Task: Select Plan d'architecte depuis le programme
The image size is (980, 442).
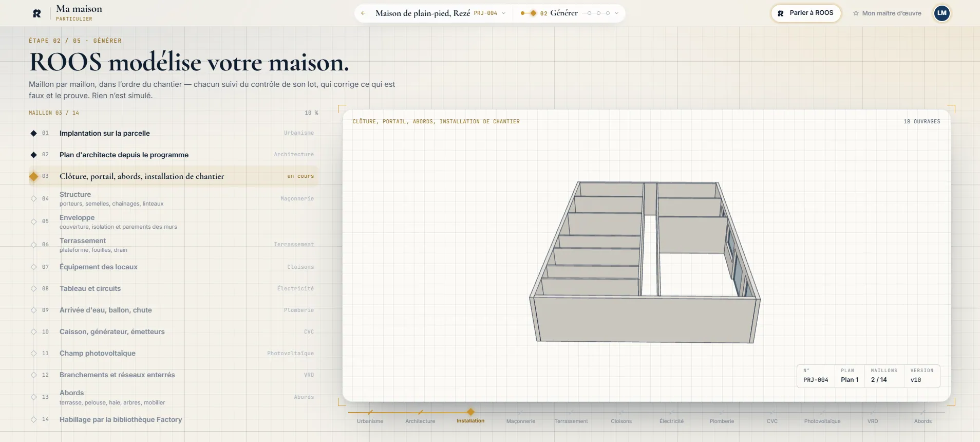Action: click(174, 155)
